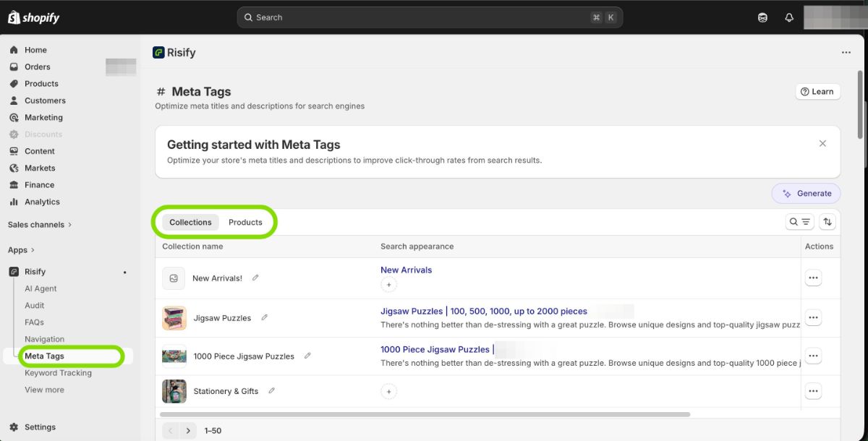Expand the Apps section

coord(22,250)
